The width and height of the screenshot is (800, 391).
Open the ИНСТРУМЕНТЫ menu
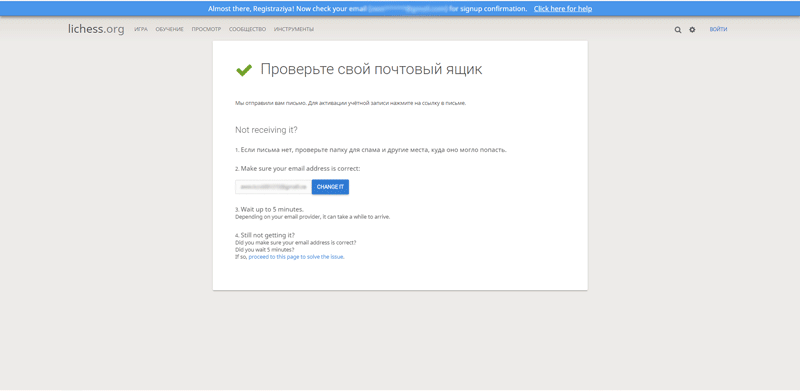pos(294,30)
